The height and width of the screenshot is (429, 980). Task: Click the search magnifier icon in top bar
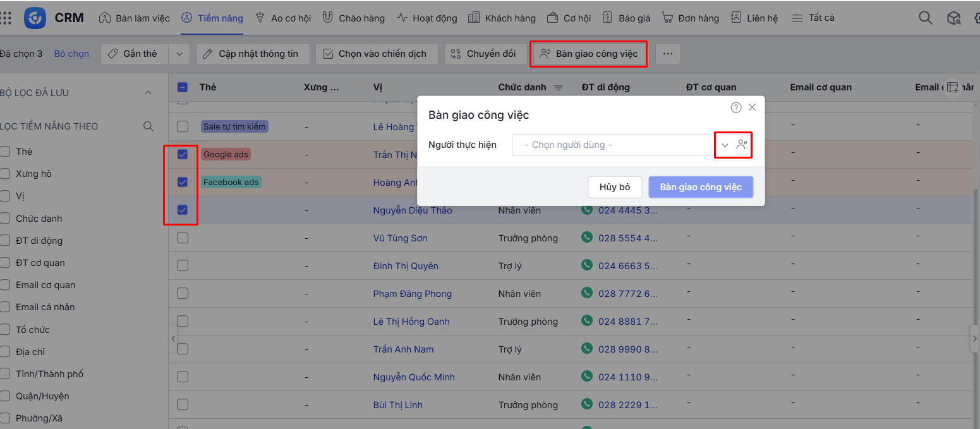point(925,18)
